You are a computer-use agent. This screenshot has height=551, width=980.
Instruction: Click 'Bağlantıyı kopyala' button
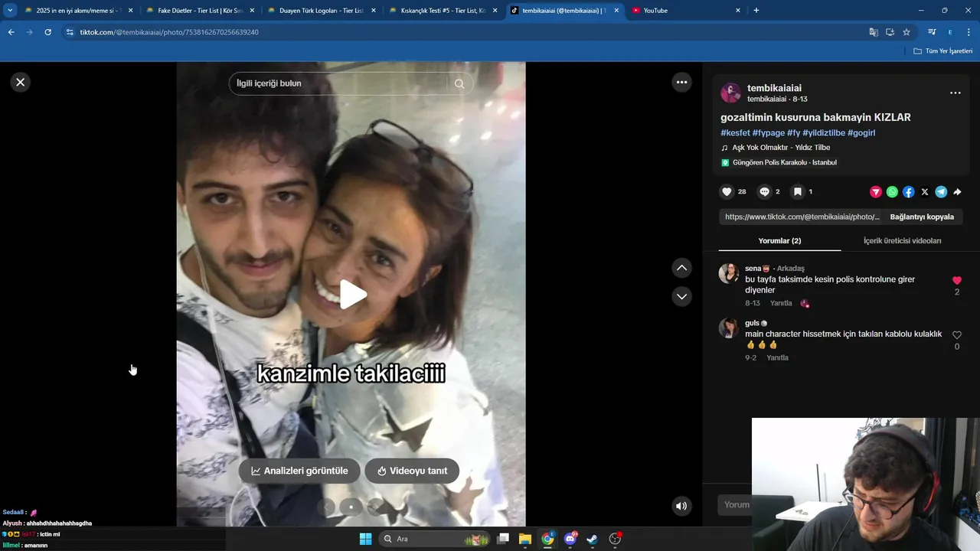click(922, 217)
